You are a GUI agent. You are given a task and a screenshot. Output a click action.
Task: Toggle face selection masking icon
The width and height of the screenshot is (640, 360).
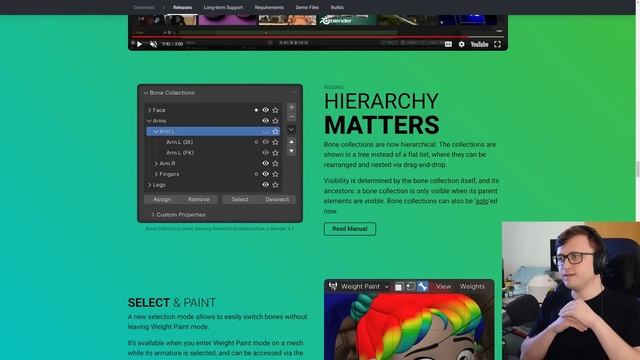399,287
